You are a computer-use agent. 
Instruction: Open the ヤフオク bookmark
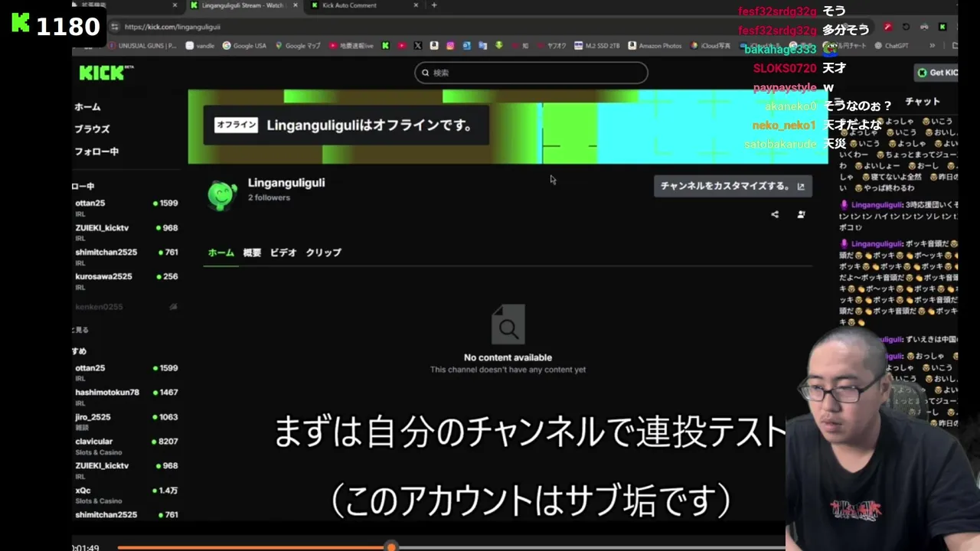click(552, 46)
